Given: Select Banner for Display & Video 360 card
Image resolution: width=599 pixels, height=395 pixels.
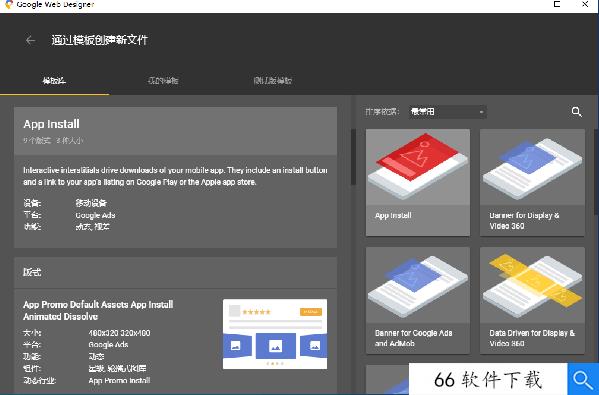Looking at the screenshot, I should pos(532,182).
